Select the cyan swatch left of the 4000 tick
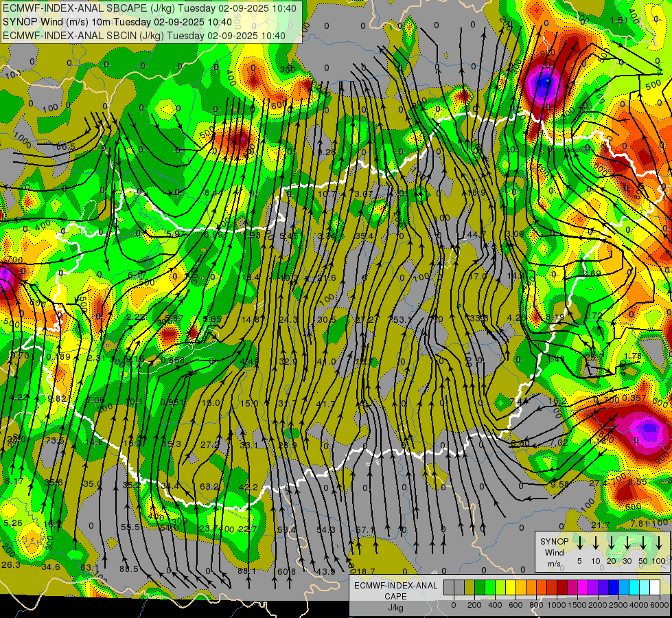 634,587
